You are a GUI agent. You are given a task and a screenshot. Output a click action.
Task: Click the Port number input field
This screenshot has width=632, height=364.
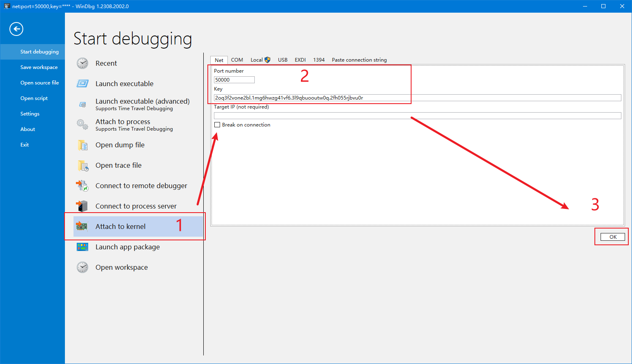pyautogui.click(x=234, y=80)
